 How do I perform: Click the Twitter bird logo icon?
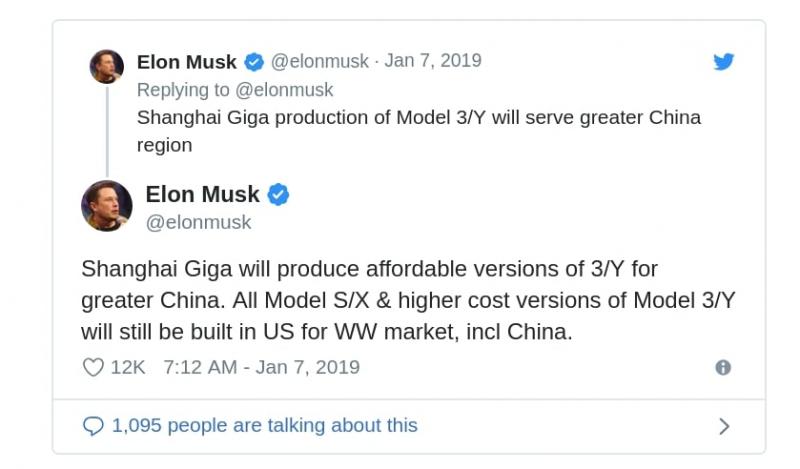pyautogui.click(x=723, y=61)
